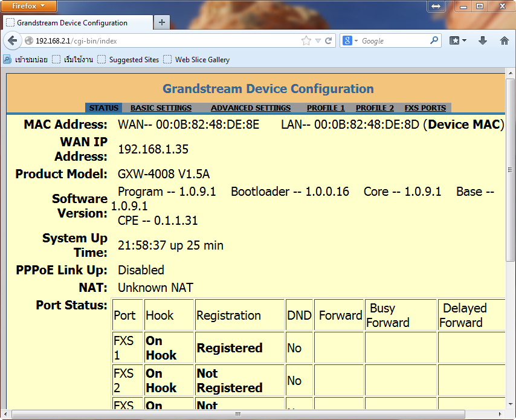516x420 pixels.
Task: Open the bookmarks button dropdown arrow
Action: coord(464,40)
